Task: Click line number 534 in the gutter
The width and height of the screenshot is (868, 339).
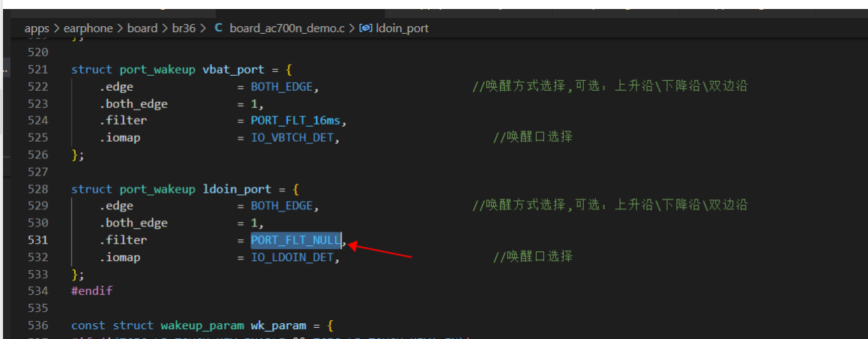Action: (x=38, y=291)
